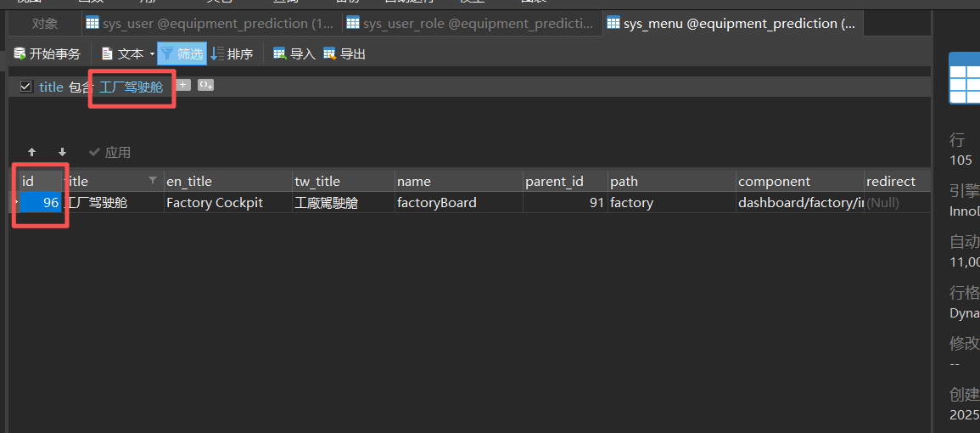980x433 pixels.
Task: Click the 开始事务 begin transaction button
Action: [48, 54]
